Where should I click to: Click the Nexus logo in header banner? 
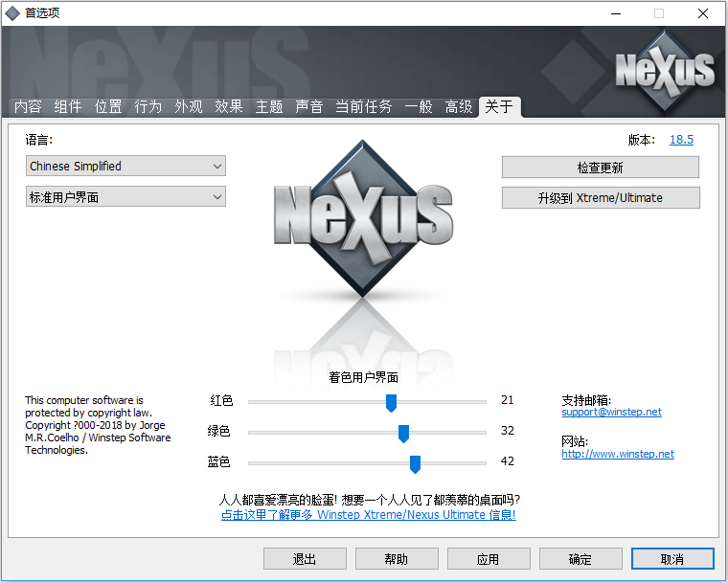[665, 71]
